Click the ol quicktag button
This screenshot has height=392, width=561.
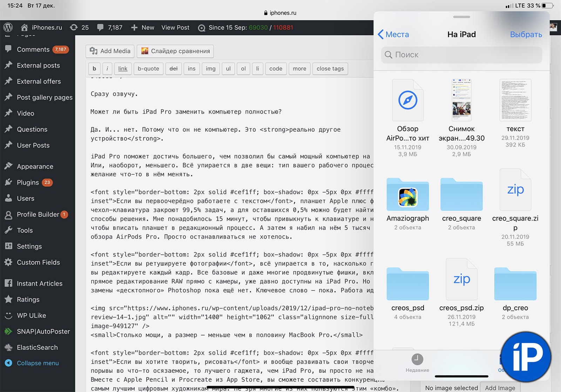243,69
